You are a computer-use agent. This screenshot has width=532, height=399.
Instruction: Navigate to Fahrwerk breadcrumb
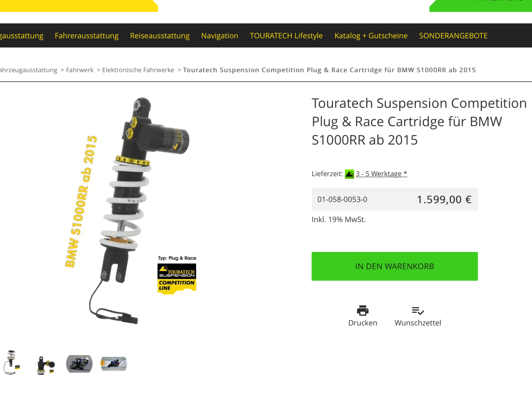(x=79, y=70)
